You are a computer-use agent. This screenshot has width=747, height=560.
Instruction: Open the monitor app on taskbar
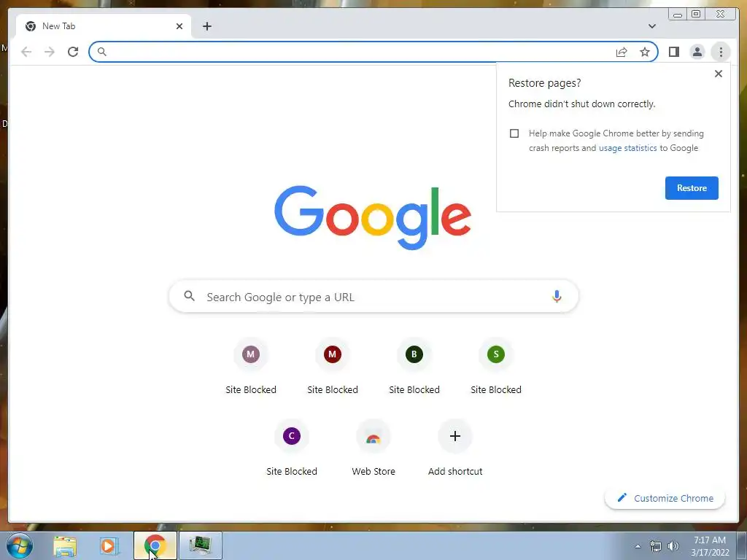pyautogui.click(x=201, y=545)
